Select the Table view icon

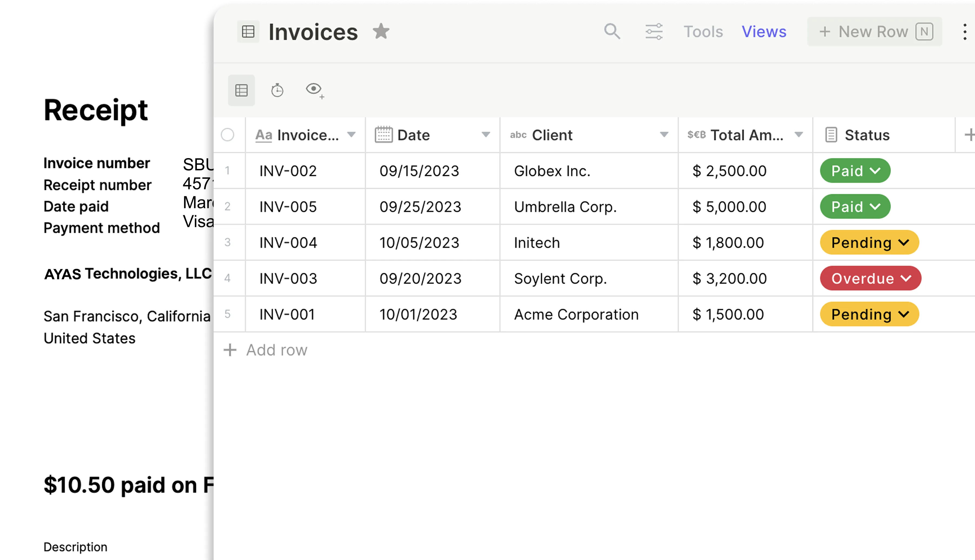click(241, 90)
